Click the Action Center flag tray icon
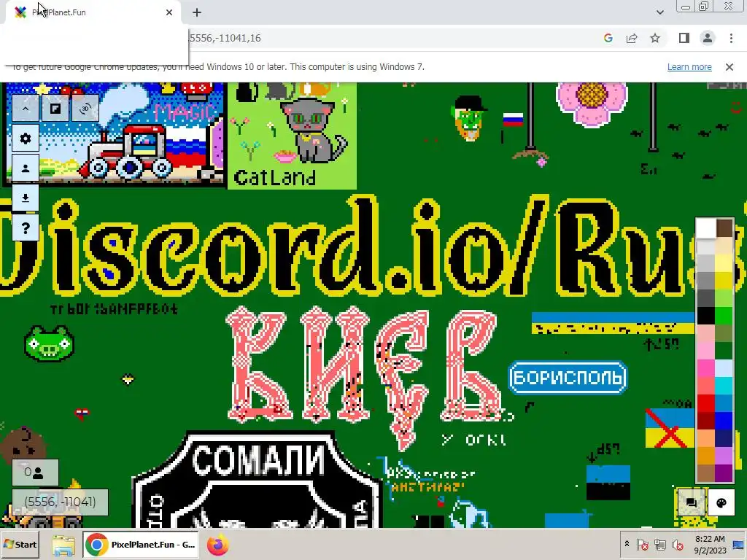The height and width of the screenshot is (560, 747). (x=642, y=544)
